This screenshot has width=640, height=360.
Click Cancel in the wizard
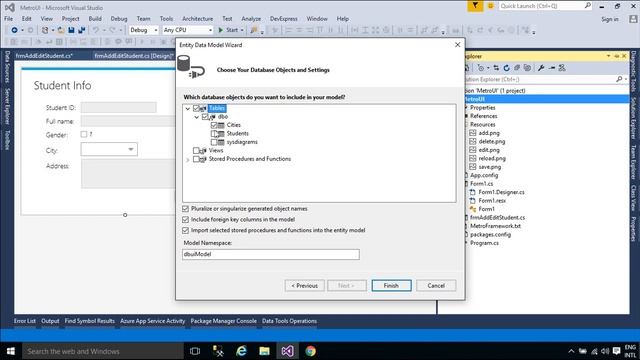click(x=436, y=286)
